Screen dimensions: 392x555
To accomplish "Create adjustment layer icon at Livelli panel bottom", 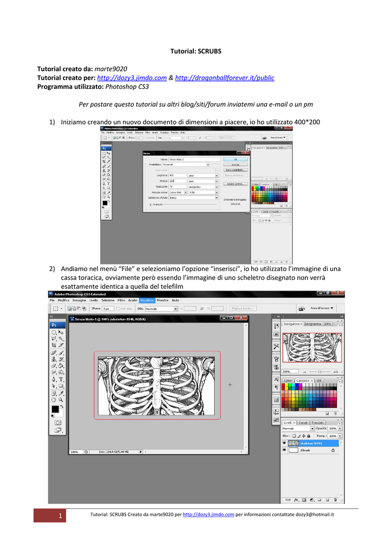I will pyautogui.click(x=312, y=500).
